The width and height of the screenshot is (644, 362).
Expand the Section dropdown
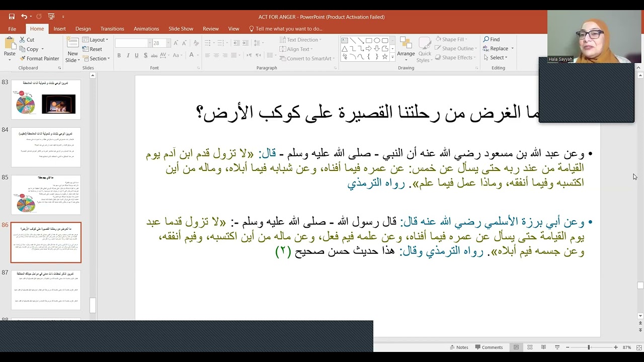(96, 59)
